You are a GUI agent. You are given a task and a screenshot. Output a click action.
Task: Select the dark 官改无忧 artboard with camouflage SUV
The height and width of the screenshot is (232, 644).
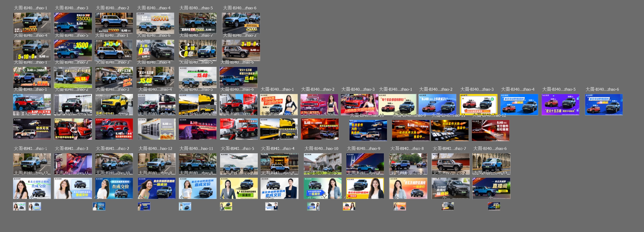[x=32, y=129]
